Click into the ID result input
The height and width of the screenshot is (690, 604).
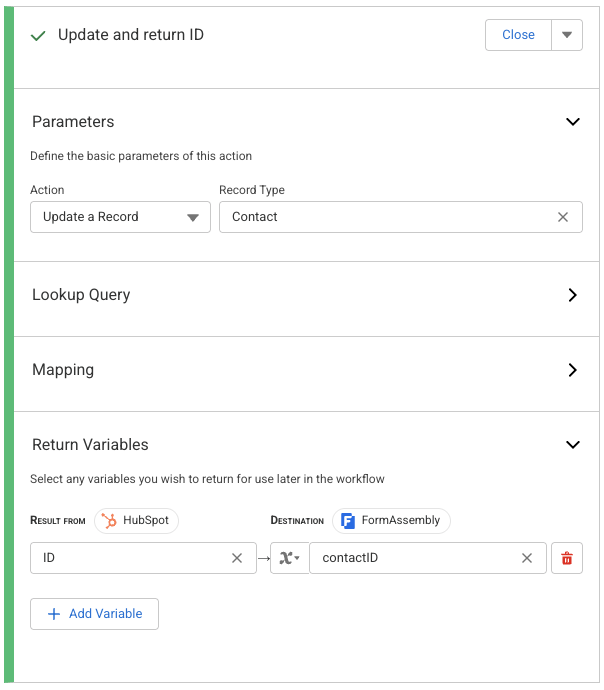(x=130, y=558)
